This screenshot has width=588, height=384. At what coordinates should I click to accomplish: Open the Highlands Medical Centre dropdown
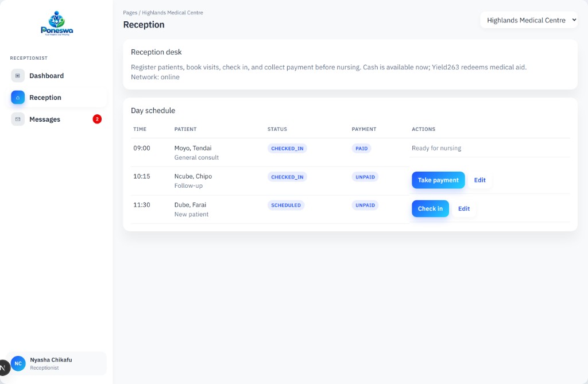pyautogui.click(x=529, y=20)
